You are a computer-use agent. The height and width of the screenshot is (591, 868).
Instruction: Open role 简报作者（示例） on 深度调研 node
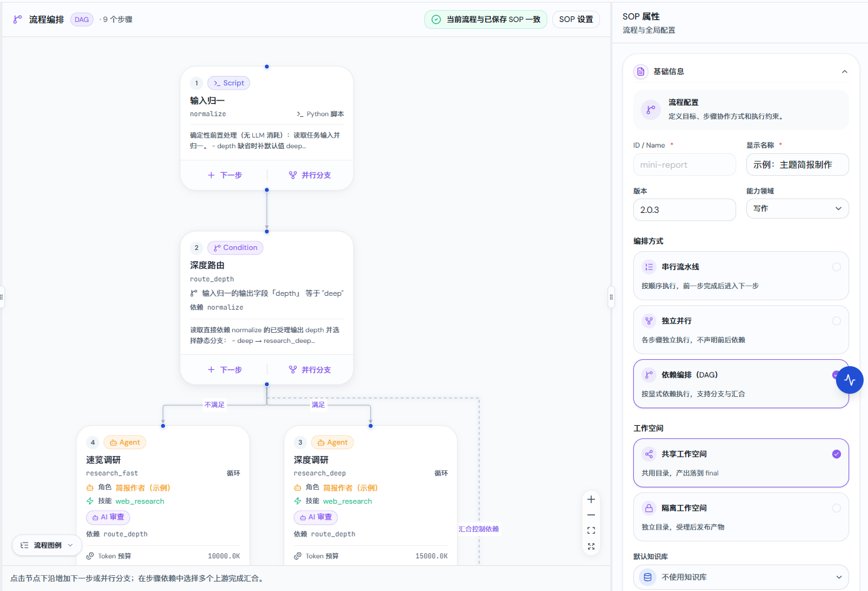pos(351,487)
